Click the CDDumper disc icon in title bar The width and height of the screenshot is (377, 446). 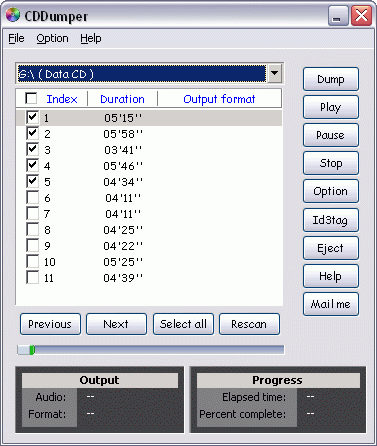point(13,15)
